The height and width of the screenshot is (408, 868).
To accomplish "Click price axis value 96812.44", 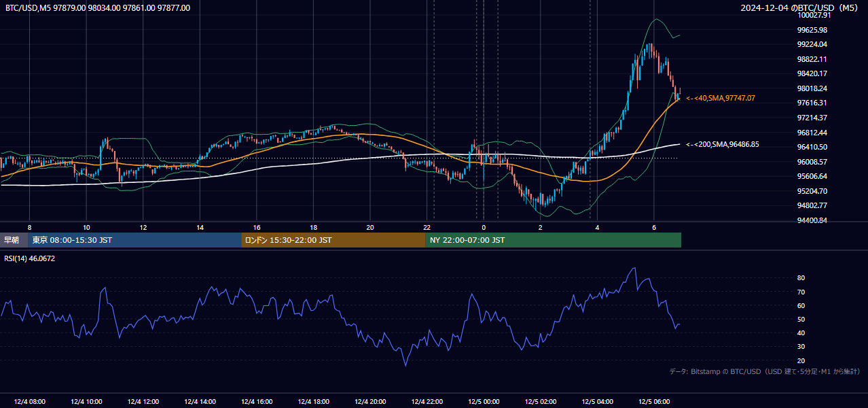I will click(812, 133).
